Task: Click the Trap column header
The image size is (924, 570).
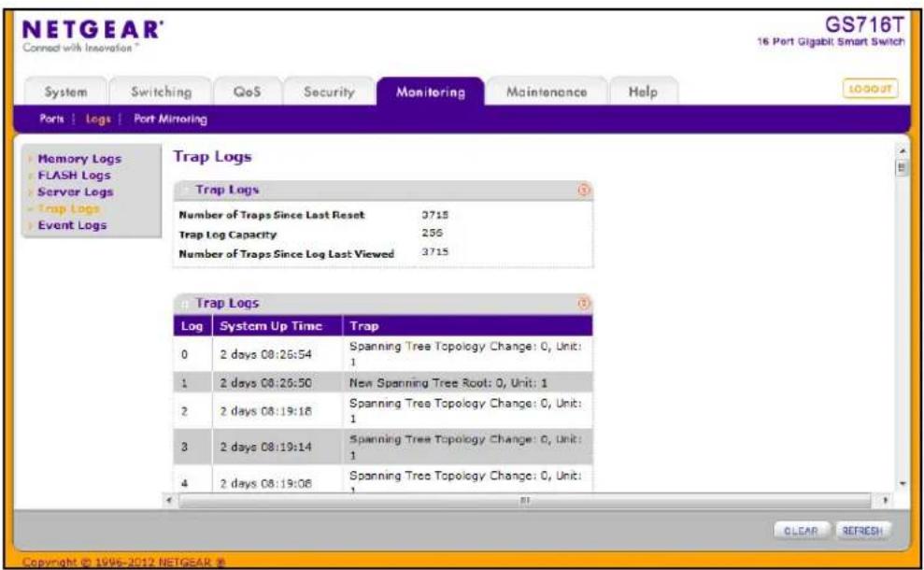Action: 467,326
